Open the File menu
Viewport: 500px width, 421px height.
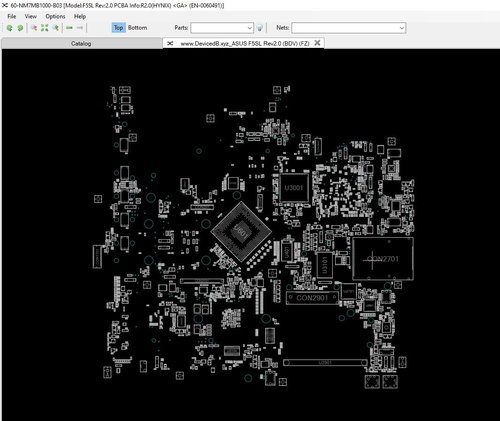coord(12,16)
